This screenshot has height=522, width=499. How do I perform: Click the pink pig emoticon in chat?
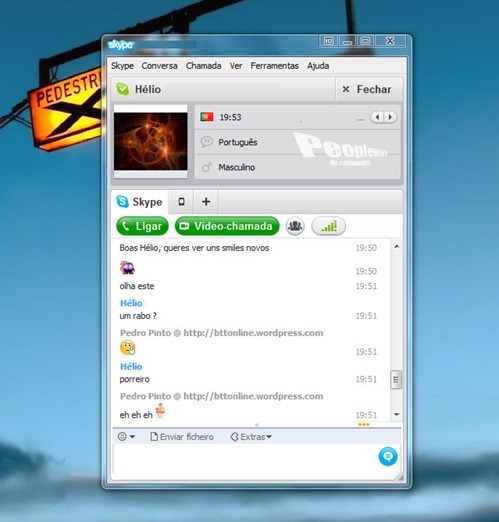coord(127,268)
